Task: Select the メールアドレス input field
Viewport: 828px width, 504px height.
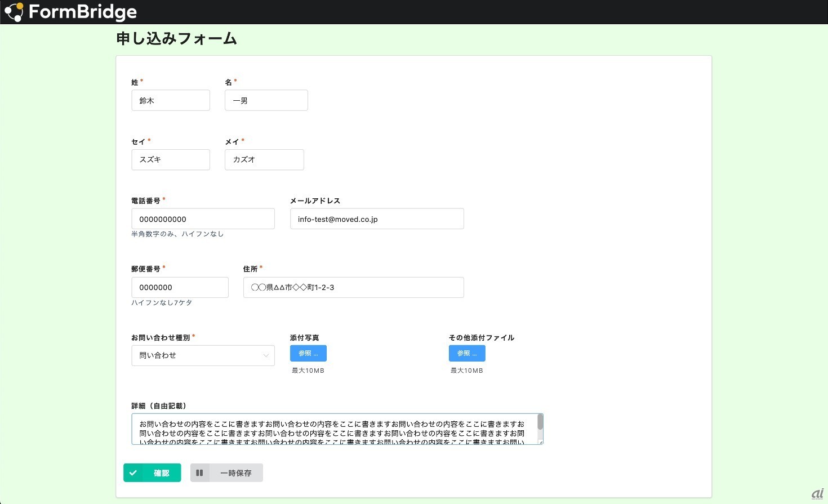Action: [x=377, y=219]
